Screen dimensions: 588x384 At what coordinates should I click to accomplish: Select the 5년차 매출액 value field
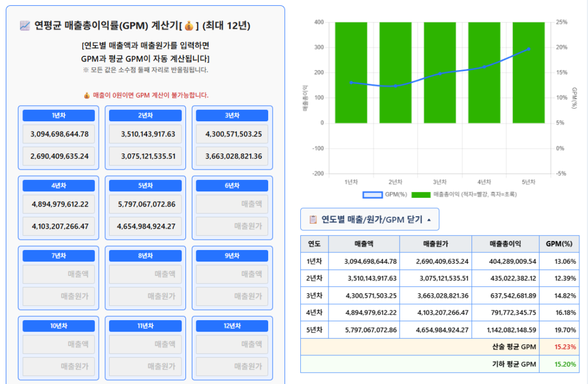click(x=145, y=204)
